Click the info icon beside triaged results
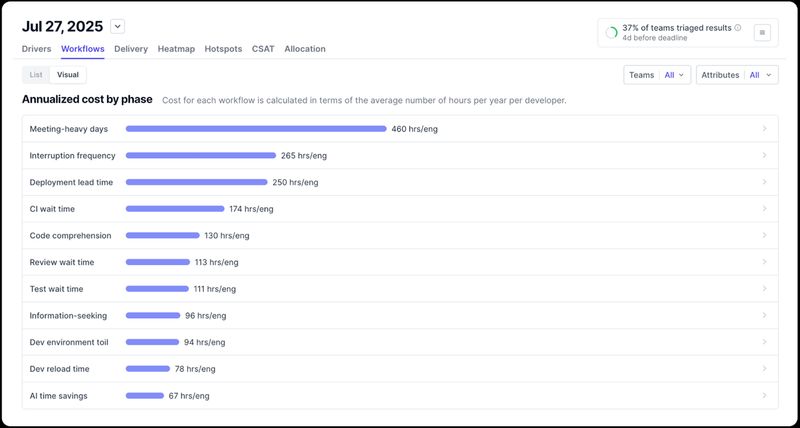 click(x=738, y=28)
